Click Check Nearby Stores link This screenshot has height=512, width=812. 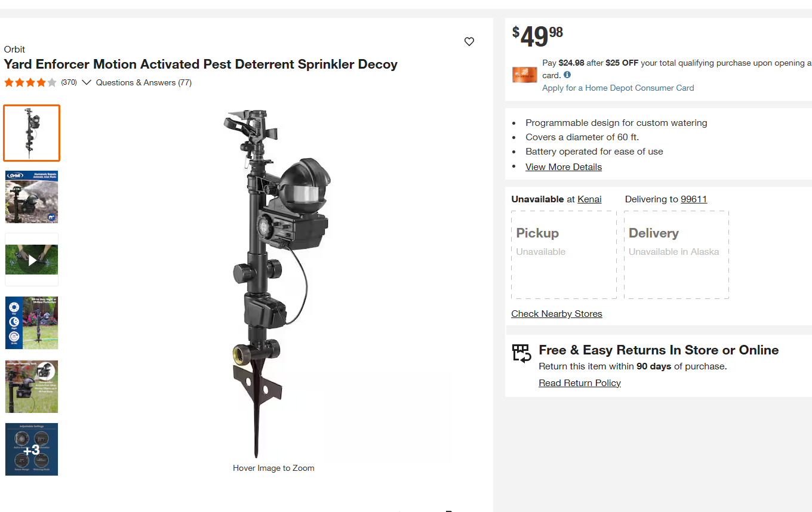(556, 314)
